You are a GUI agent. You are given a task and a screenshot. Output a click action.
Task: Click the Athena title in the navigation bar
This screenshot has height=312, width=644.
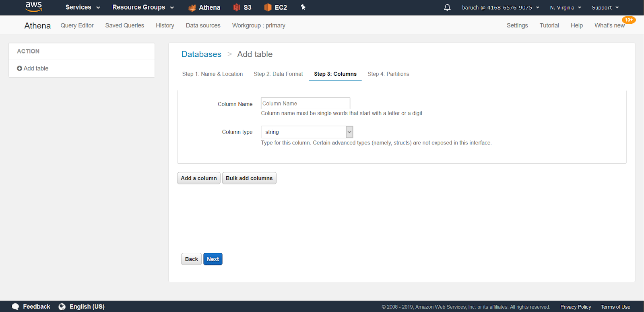click(37, 26)
